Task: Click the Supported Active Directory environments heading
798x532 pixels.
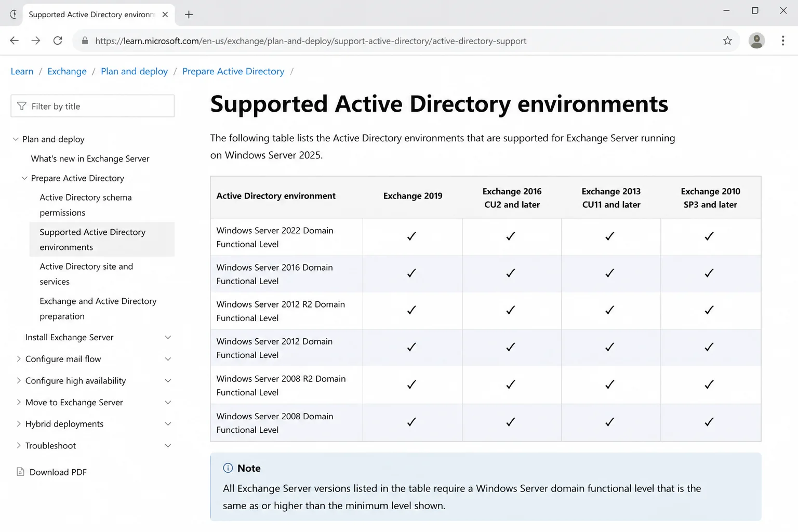Action: 439,104
